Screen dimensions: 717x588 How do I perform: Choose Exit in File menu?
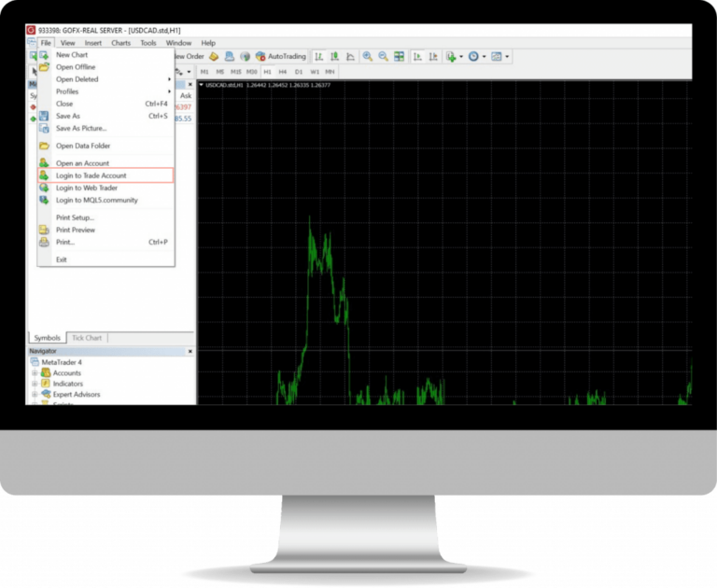coord(105,259)
